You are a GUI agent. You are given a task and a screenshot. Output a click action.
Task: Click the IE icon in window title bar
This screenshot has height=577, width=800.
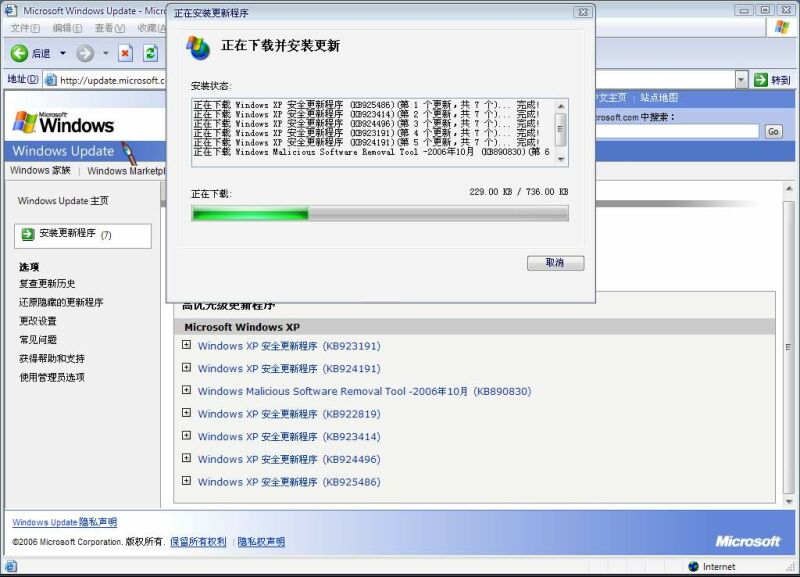pyautogui.click(x=11, y=10)
